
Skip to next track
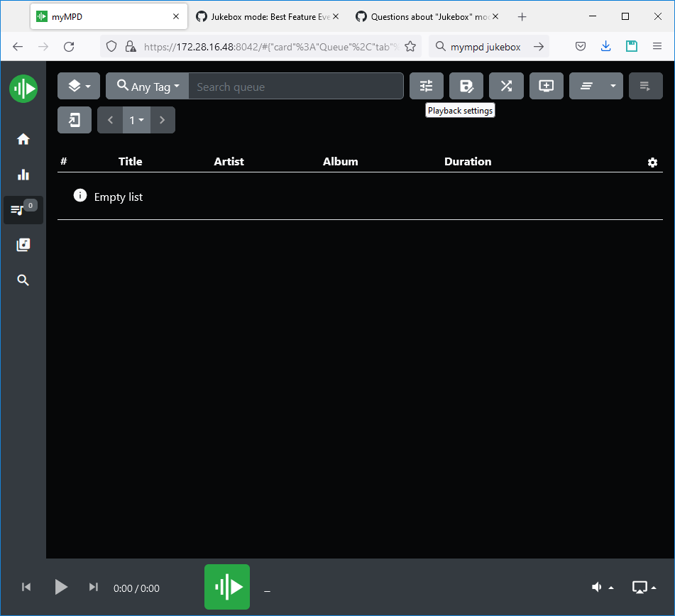(x=94, y=587)
